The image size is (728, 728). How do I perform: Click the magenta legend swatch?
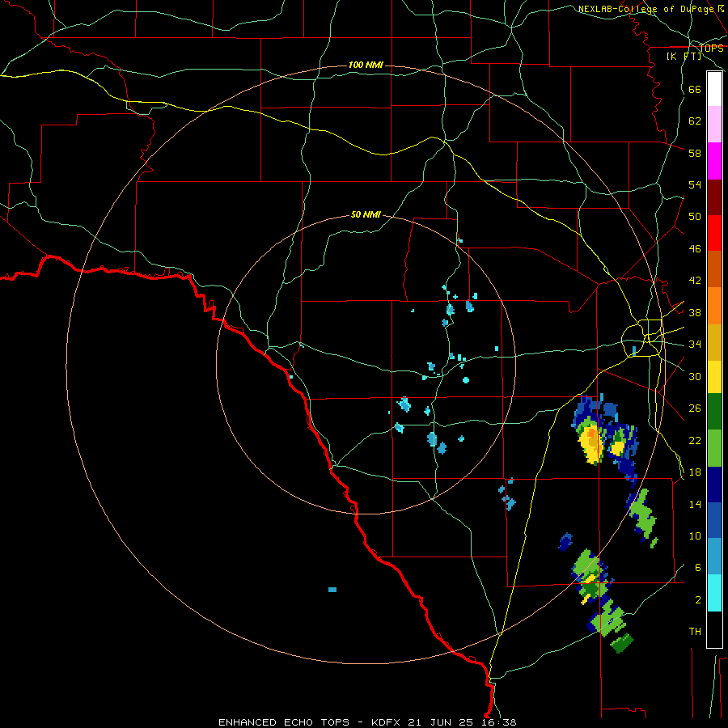[714, 161]
